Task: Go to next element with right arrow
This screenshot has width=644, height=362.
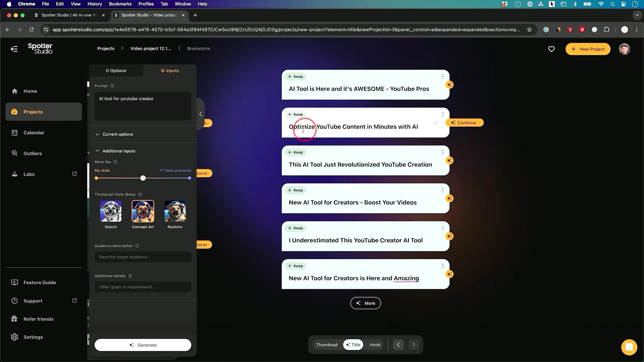Action: click(x=414, y=345)
